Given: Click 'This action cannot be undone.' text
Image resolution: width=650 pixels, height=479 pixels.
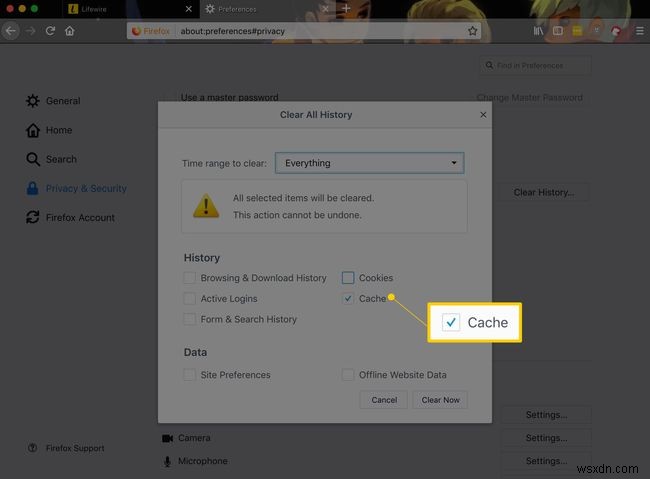Looking at the screenshot, I should (x=297, y=215).
